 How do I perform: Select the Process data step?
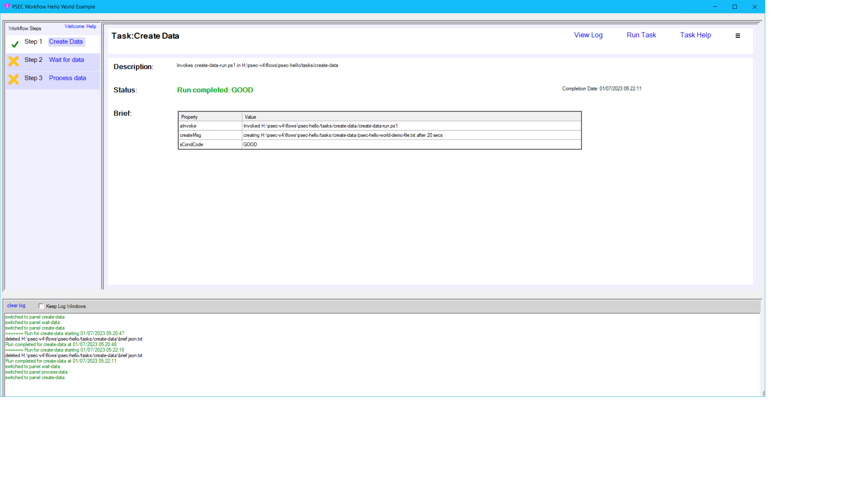pos(67,78)
